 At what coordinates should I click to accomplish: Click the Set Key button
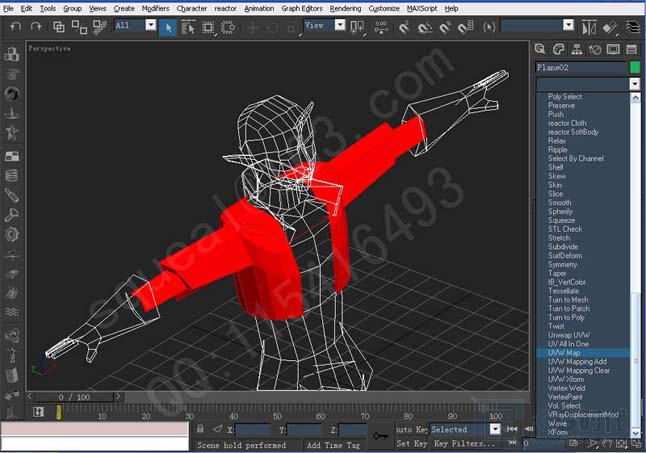411,444
